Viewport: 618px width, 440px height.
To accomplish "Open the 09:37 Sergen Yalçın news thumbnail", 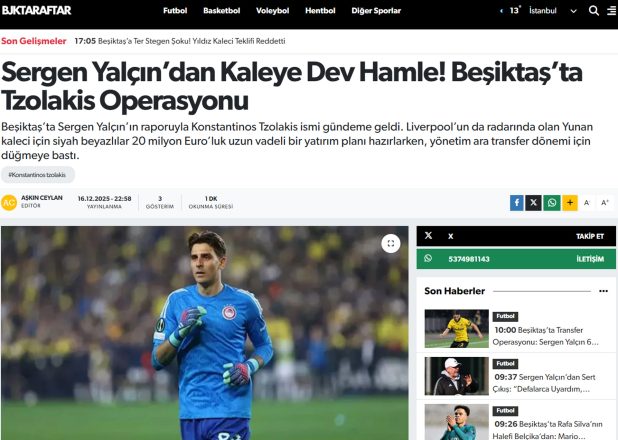I will point(456,376).
